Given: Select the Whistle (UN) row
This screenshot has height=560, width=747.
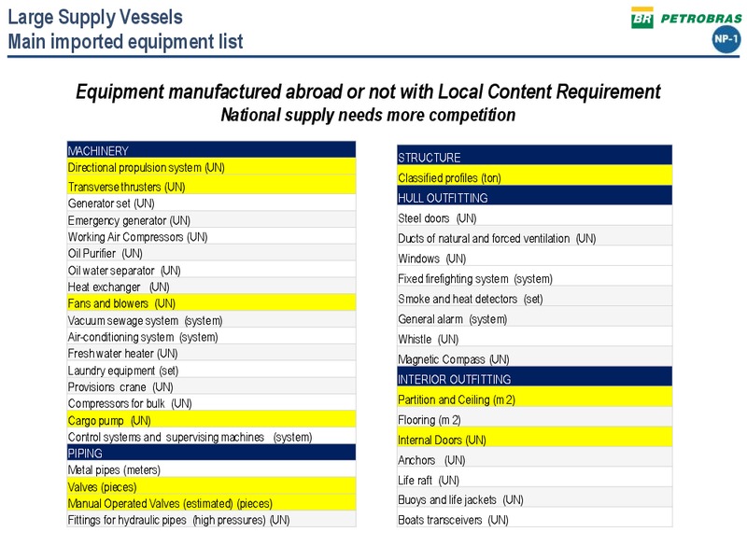Looking at the screenshot, I should point(534,337).
